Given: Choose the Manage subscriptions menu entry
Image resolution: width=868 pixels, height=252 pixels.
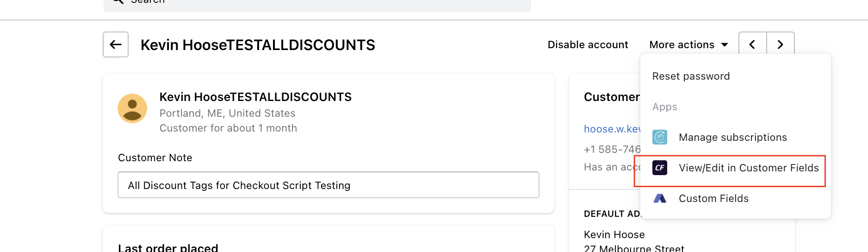Looking at the screenshot, I should tap(732, 137).
